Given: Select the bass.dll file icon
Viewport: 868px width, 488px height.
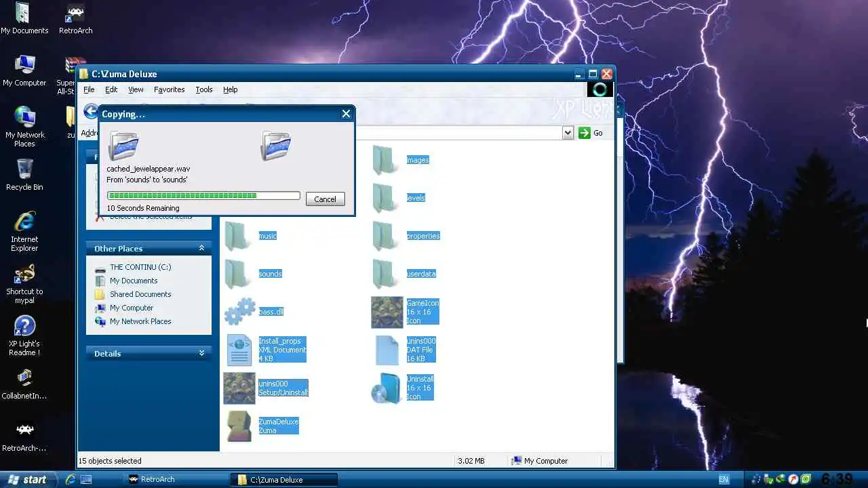Looking at the screenshot, I should coord(239,312).
